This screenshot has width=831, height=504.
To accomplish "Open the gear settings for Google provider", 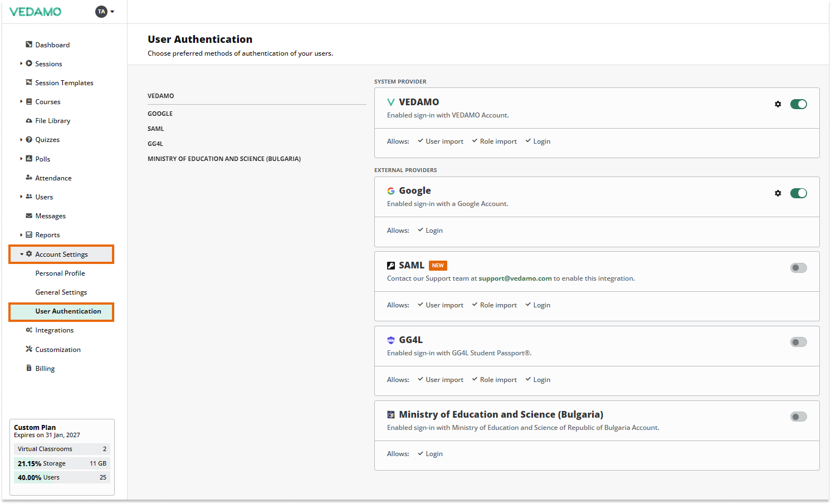I will 778,193.
